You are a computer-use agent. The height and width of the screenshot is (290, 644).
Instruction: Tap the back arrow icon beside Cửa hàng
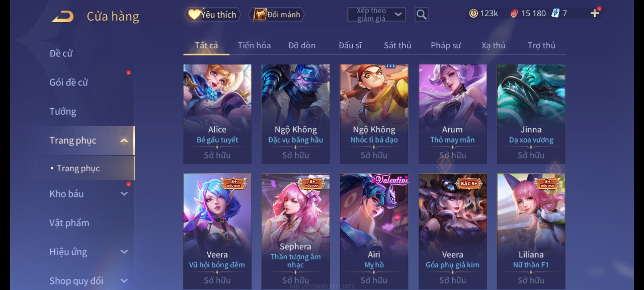(63, 16)
